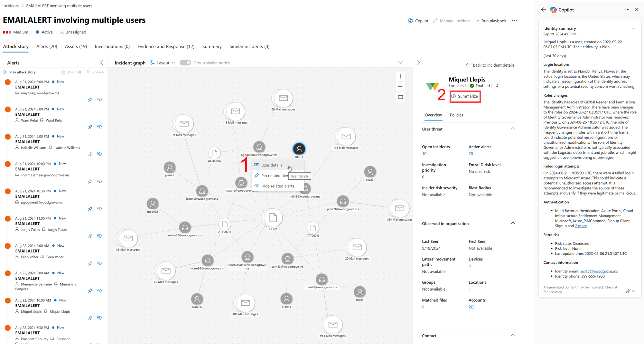This screenshot has height=344, width=644.
Task: Collapse the Alerts panel chevron
Action: point(102,62)
